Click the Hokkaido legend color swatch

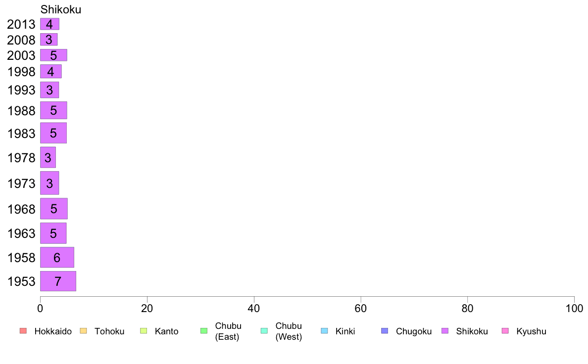(23, 331)
